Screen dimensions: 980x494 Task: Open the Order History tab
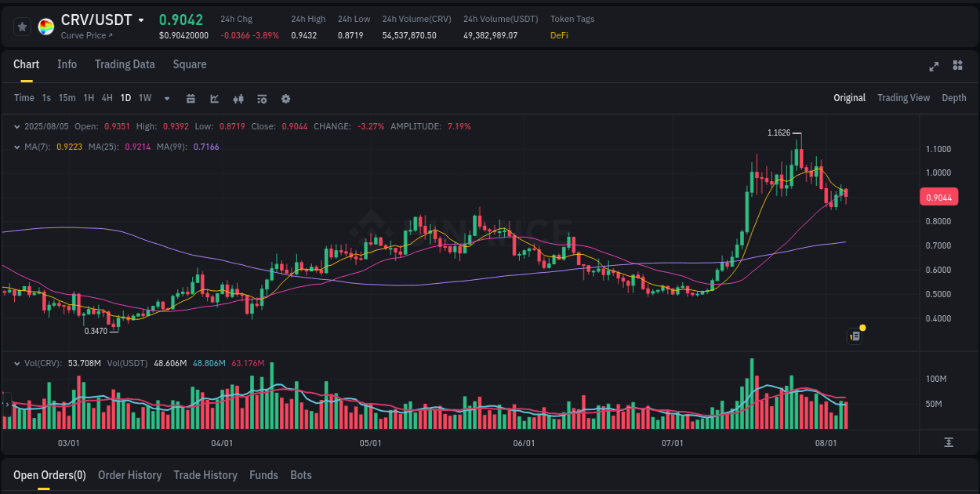click(x=129, y=475)
